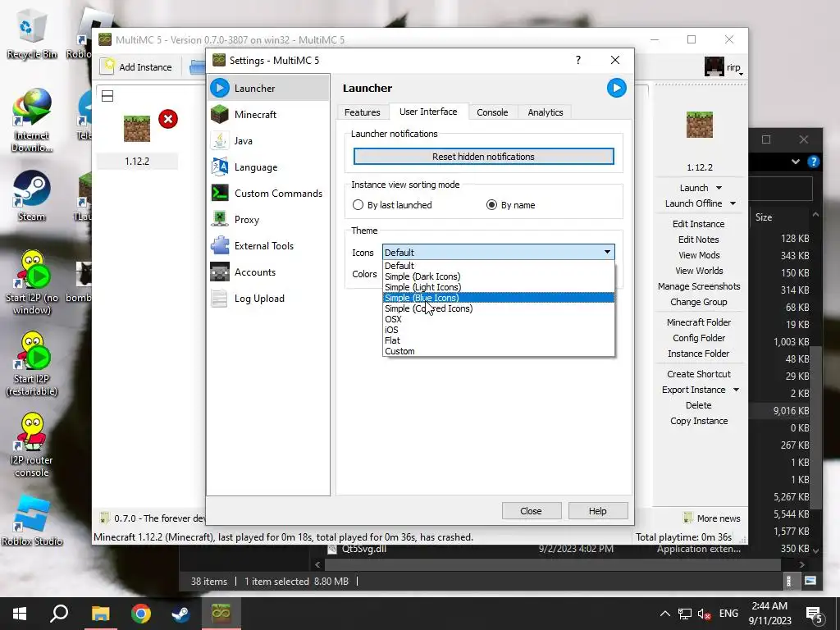The height and width of the screenshot is (630, 840).
Task: Open Windows search from the taskbar
Action: click(x=59, y=614)
